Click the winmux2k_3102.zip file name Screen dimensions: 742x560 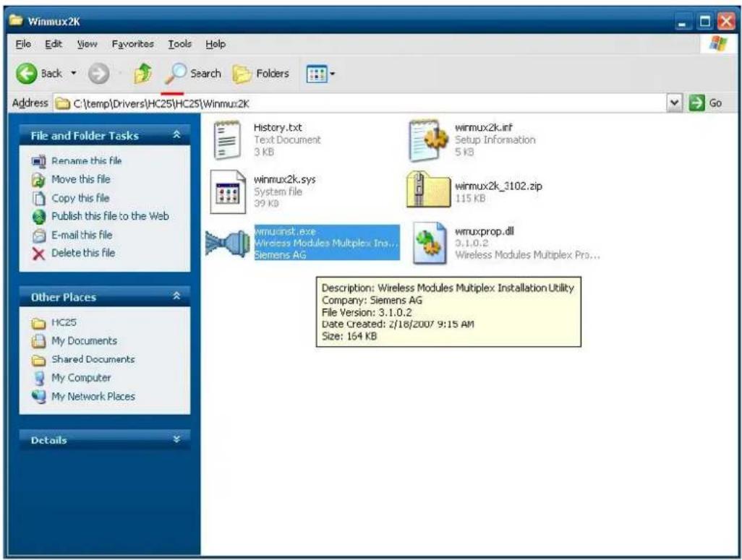[x=498, y=186]
